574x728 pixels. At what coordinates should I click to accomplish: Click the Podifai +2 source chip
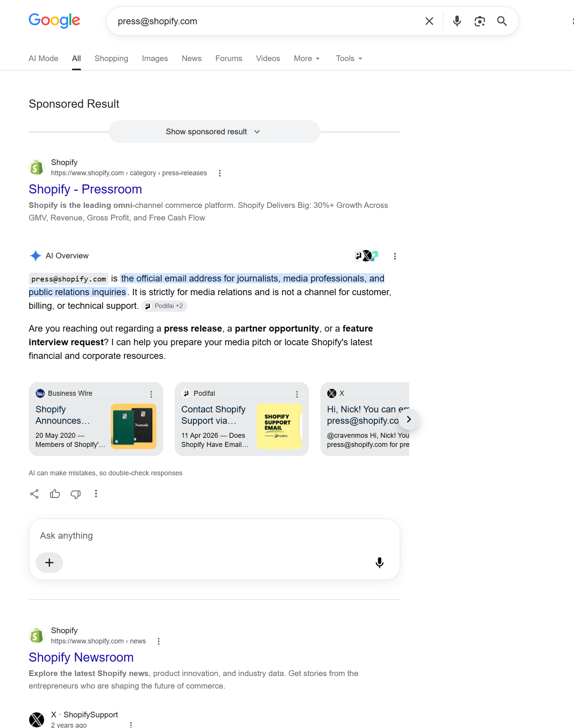click(x=164, y=306)
